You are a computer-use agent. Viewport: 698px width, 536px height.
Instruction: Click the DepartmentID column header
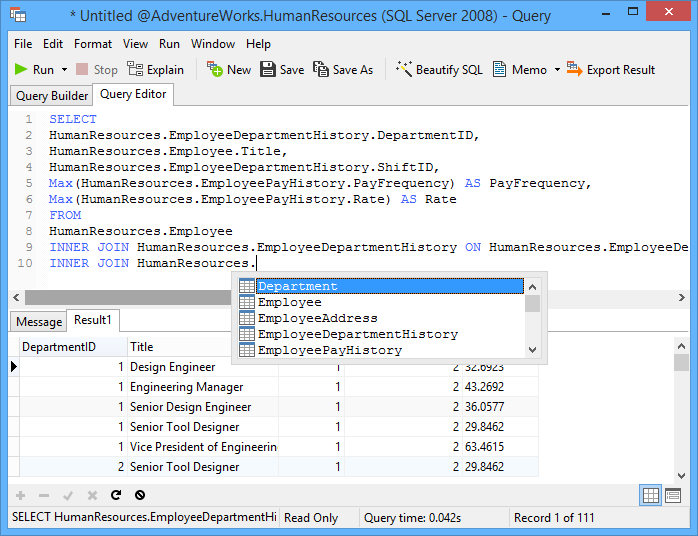(73, 347)
